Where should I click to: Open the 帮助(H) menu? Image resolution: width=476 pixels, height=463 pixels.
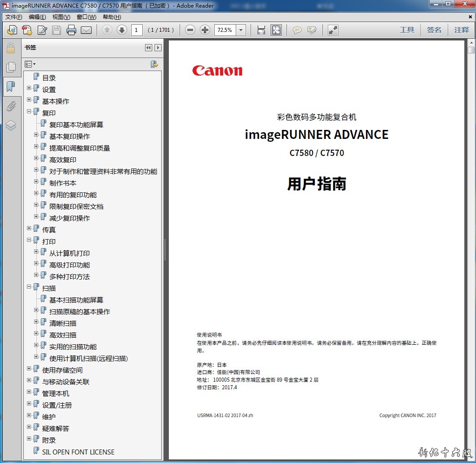(112, 17)
